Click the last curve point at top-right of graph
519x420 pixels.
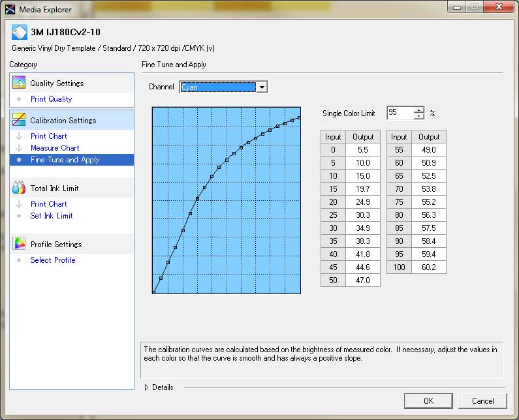(x=299, y=118)
